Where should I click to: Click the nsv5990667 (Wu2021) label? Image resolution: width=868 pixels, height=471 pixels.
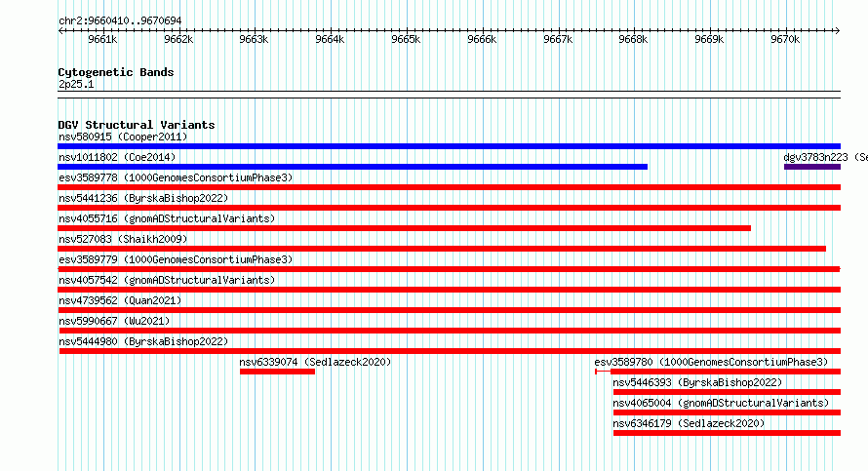[x=114, y=321]
